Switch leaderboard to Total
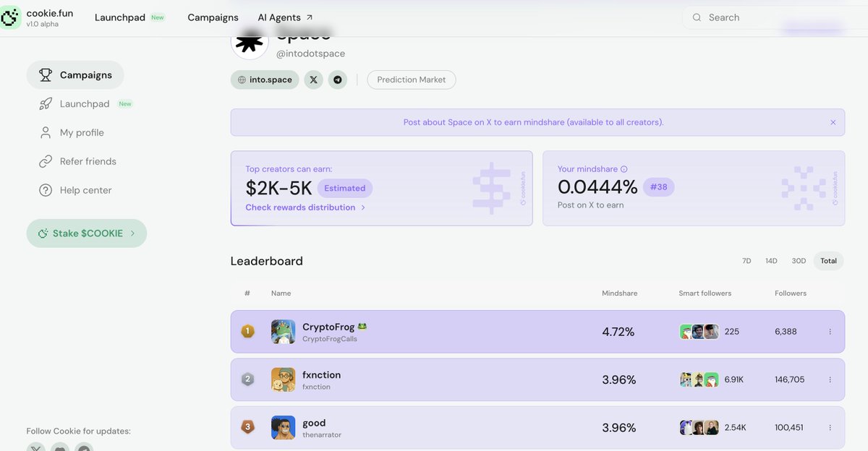 (828, 261)
